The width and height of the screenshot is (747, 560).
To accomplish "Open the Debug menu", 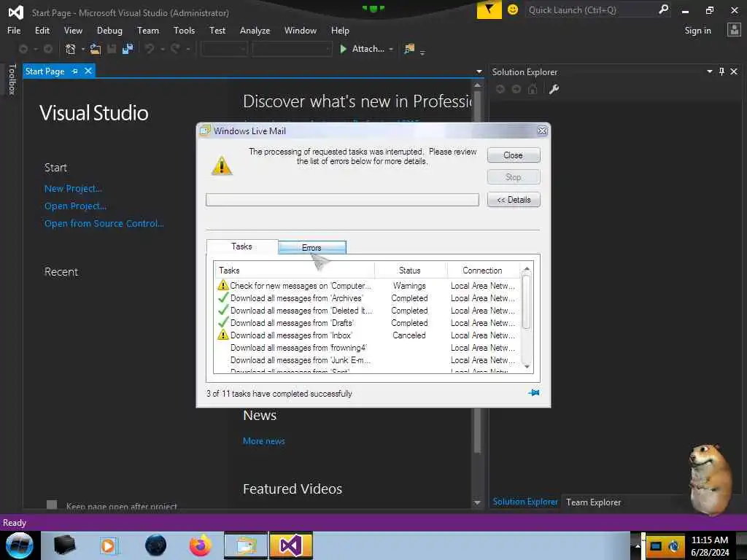I will tap(109, 31).
